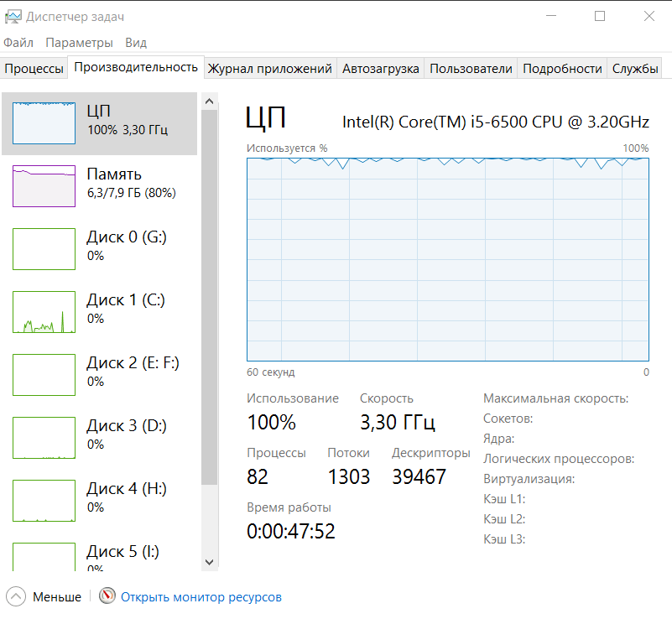Image resolution: width=672 pixels, height=619 pixels.
Task: Open the Подробности tab
Action: pyautogui.click(x=562, y=69)
